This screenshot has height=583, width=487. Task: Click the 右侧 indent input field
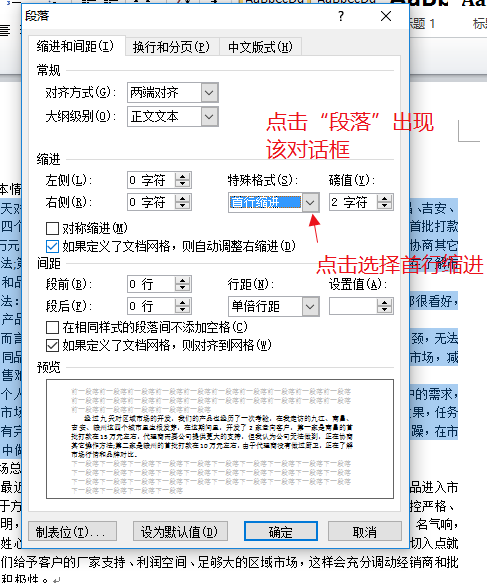tap(151, 203)
